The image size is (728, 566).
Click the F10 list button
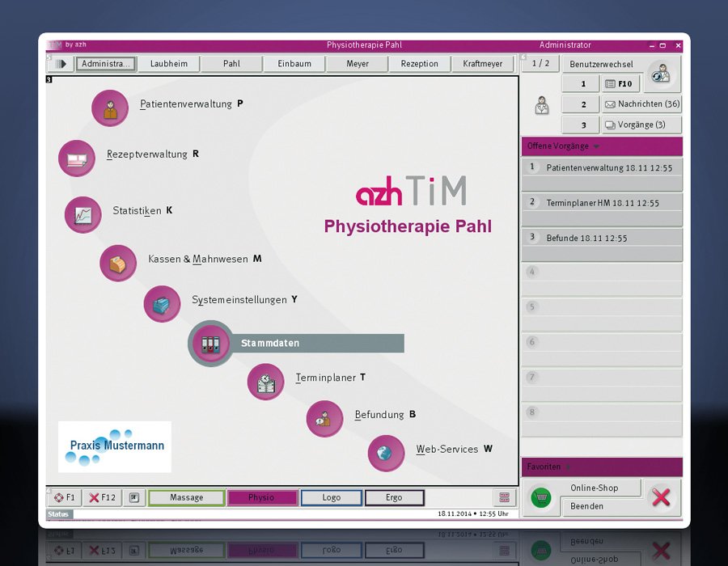(x=620, y=84)
